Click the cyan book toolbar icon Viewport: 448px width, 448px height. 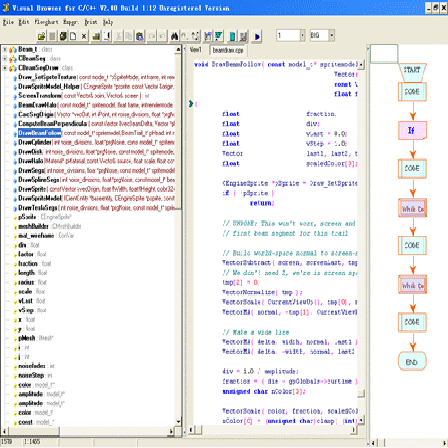(232, 36)
